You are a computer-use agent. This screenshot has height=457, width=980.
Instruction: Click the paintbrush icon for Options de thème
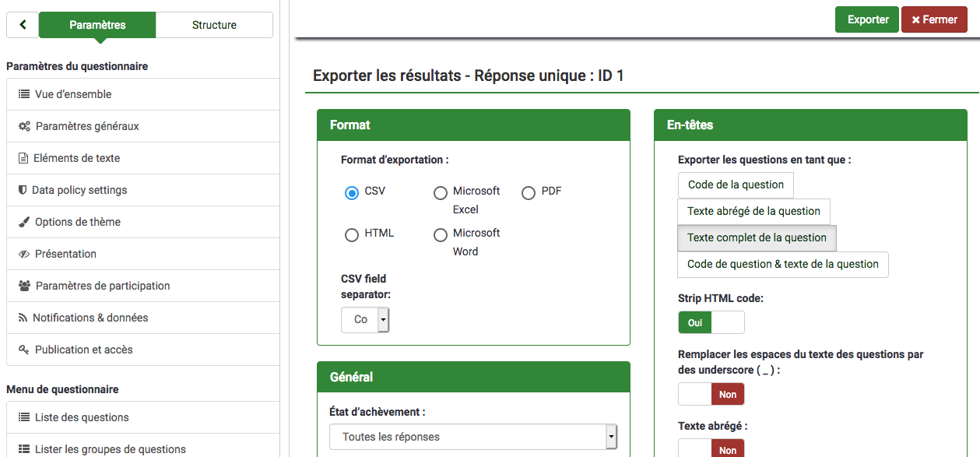tap(24, 222)
